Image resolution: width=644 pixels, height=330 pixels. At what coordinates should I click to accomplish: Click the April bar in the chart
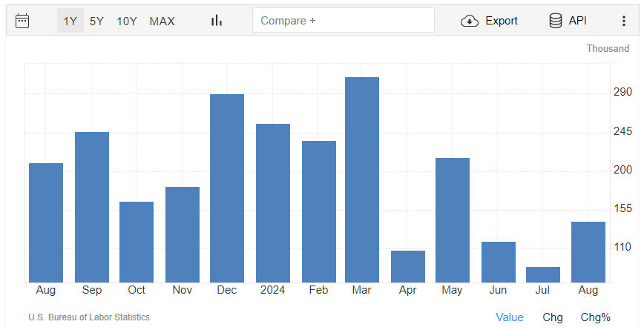(408, 266)
